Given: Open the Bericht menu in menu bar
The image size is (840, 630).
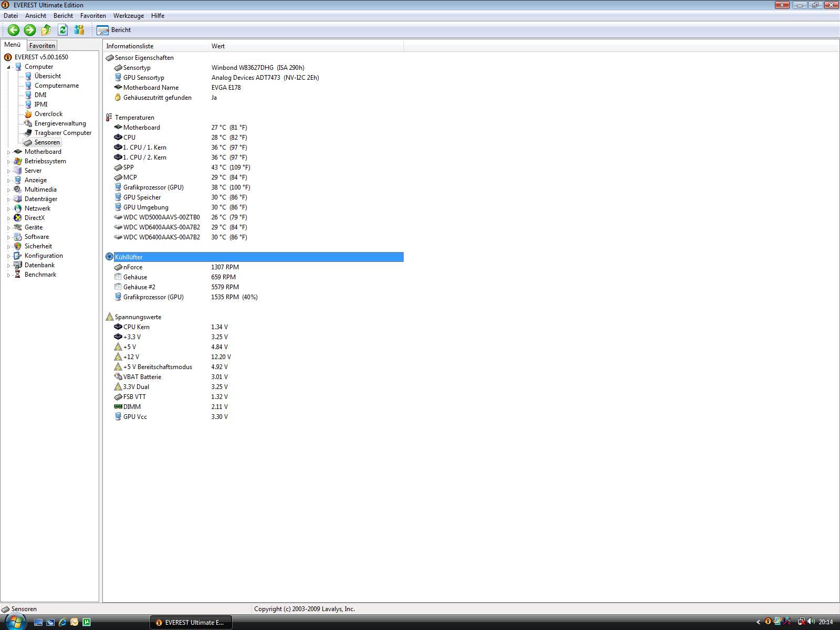Looking at the screenshot, I should 63,16.
